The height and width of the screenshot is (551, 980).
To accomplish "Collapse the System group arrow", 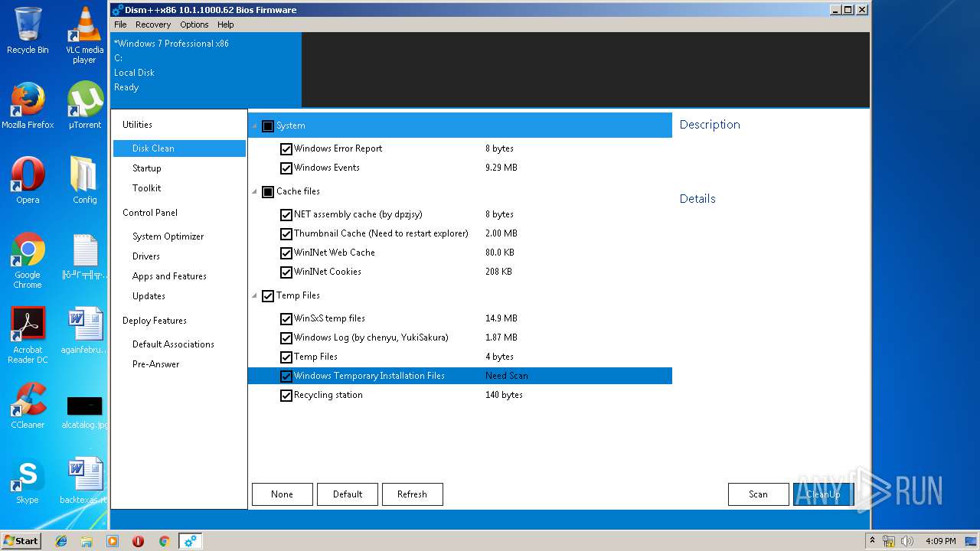I will coord(255,126).
